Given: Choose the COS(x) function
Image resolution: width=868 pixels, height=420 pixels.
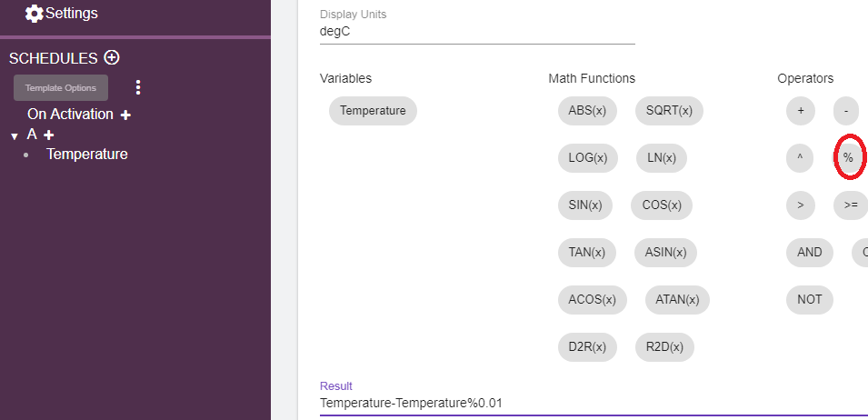Looking at the screenshot, I should [x=661, y=205].
